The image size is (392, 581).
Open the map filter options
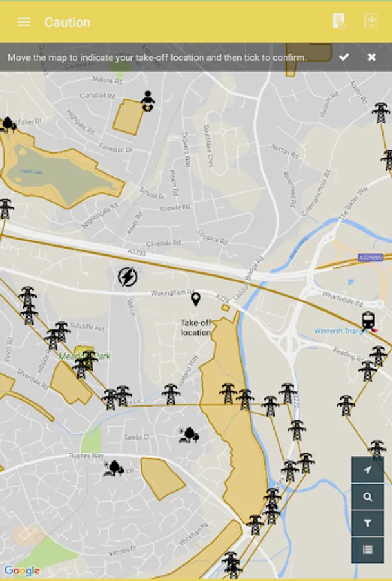pyautogui.click(x=367, y=523)
